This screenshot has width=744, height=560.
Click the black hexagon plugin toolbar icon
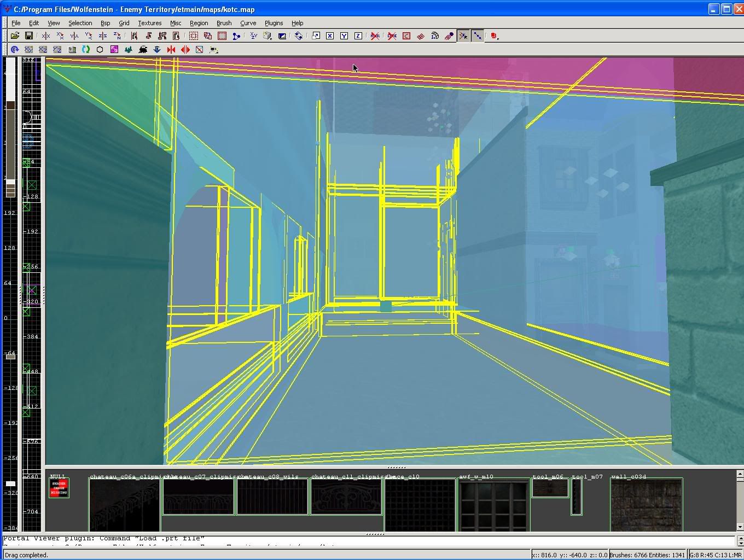pyautogui.click(x=100, y=50)
